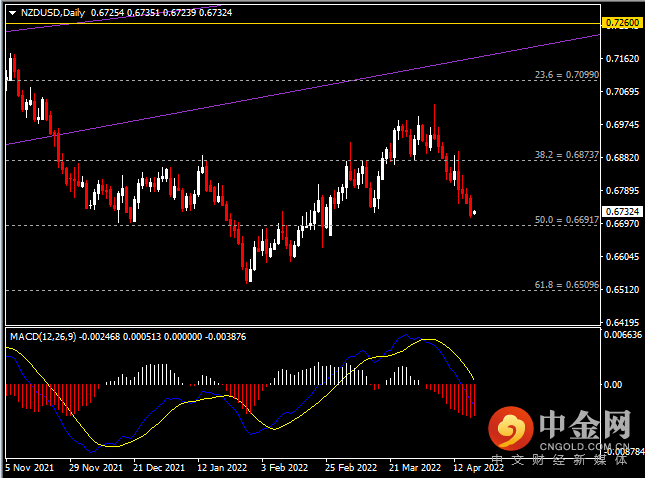Select the 38.2 = 0.68737 Fibonacci label
645x478 pixels.
[566, 155]
